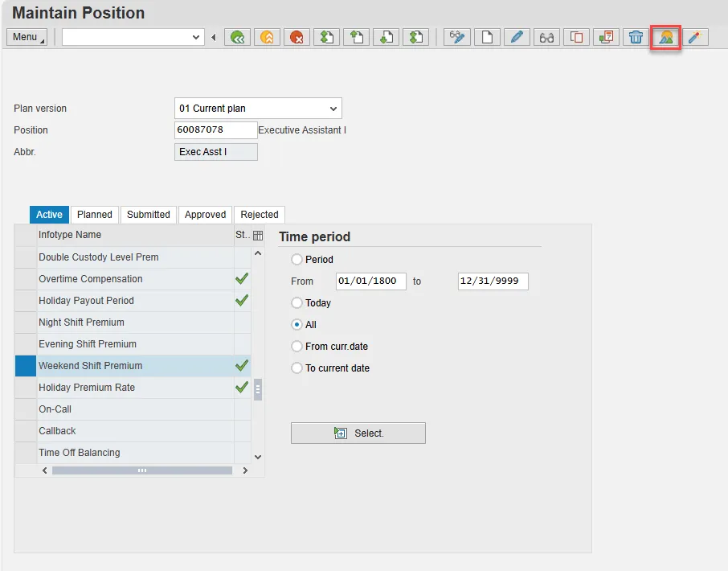
Task: Open the Menu dropdown button
Action: (27, 37)
